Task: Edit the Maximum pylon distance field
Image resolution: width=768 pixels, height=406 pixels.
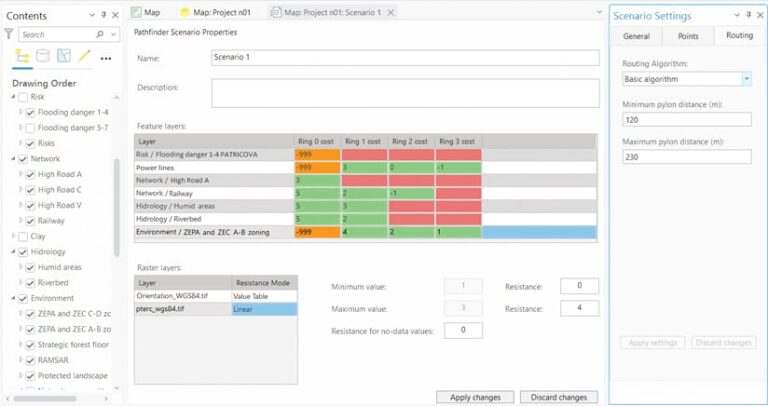Action: tap(686, 157)
